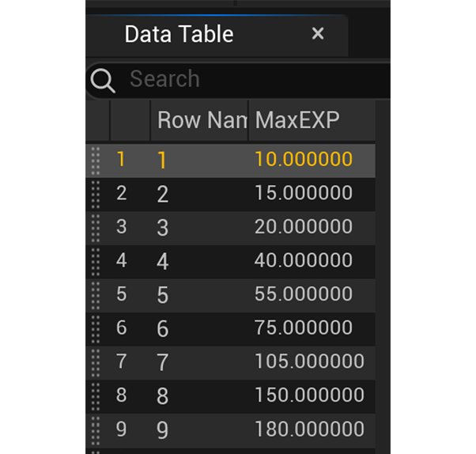This screenshot has width=476, height=454.
Task: Click the 105.000000 MaxEXP cell
Action: coord(309,362)
